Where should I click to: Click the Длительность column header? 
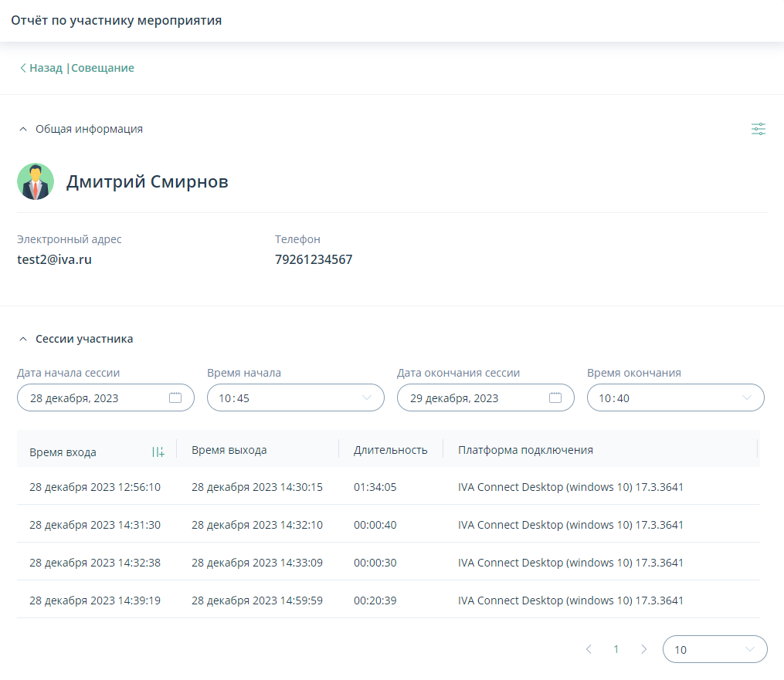click(390, 450)
